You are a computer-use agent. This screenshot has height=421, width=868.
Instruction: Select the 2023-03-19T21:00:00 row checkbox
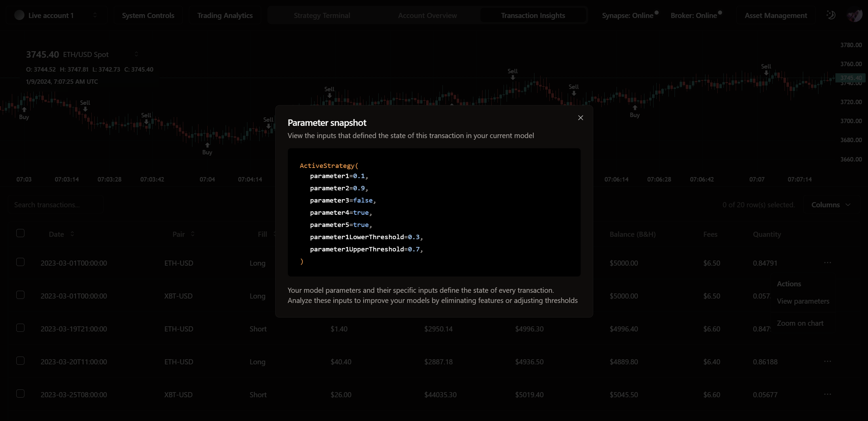point(20,328)
